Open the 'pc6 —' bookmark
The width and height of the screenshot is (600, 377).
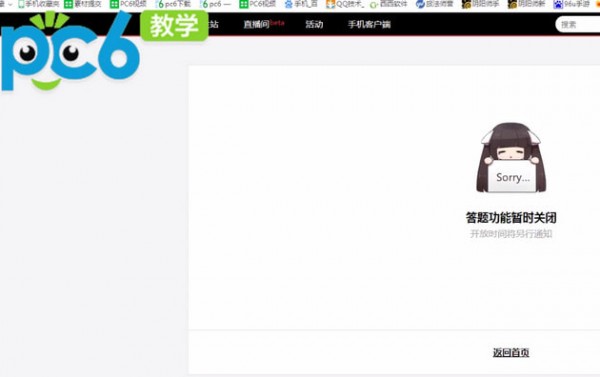tap(216, 4)
